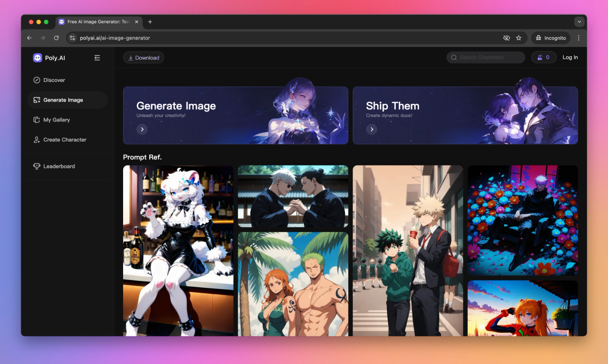
Task: Switch to the Free AI Image Generator tab
Action: coord(98,22)
